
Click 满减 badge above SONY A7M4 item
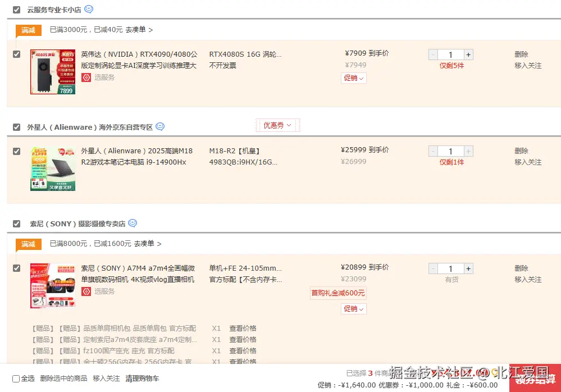[x=28, y=244]
